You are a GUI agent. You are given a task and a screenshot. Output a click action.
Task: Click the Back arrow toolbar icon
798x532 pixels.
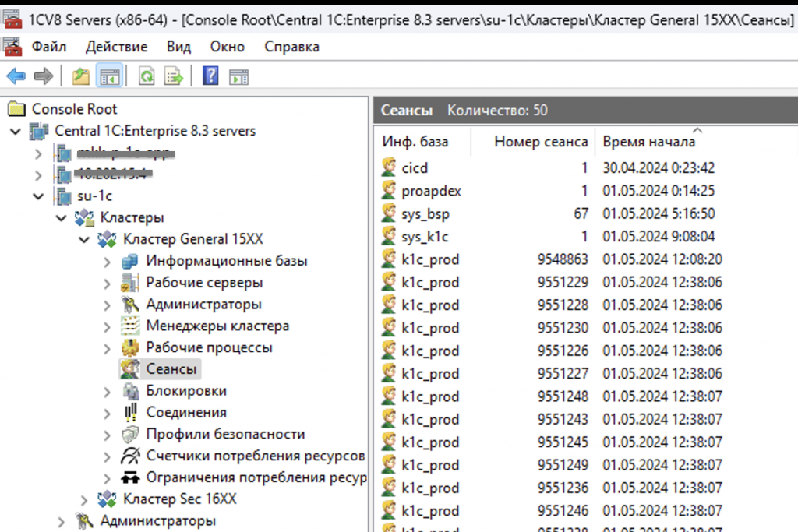point(16,77)
